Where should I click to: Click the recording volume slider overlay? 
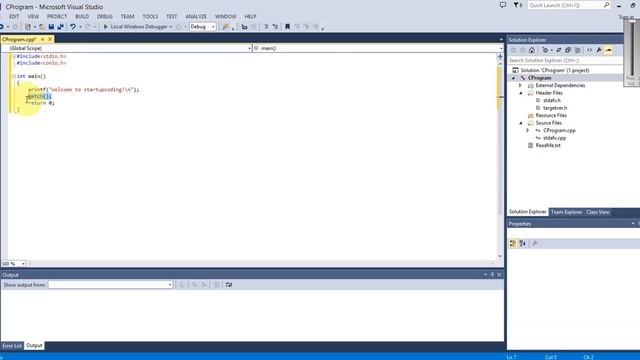[x=631, y=52]
